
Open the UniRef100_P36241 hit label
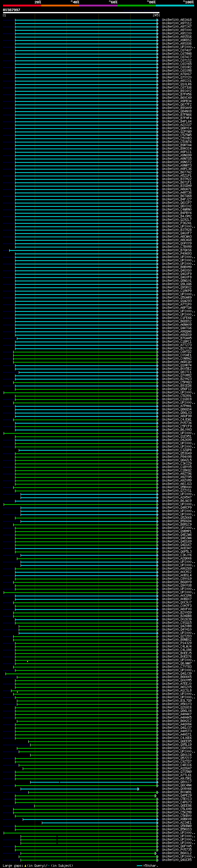click(x=176, y=223)
